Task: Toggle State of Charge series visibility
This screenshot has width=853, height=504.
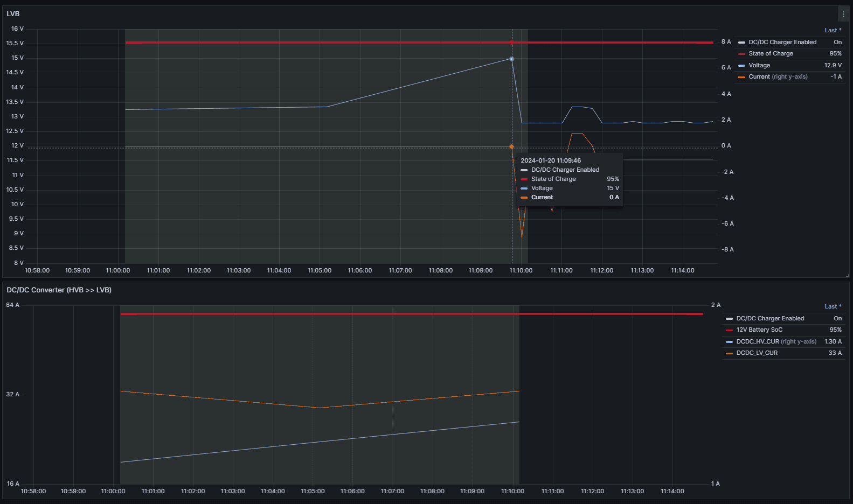Action: pyautogui.click(x=771, y=54)
